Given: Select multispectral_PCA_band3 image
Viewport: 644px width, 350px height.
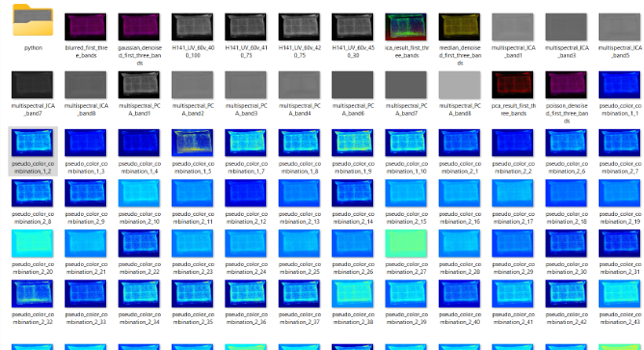Looking at the screenshot, I should point(246,85).
